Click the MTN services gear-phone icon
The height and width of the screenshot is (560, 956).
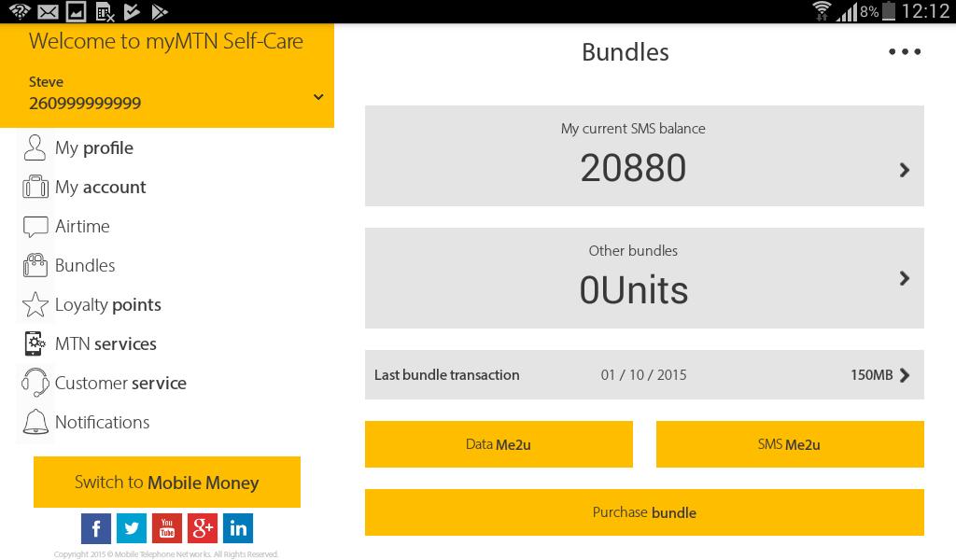[x=35, y=343]
